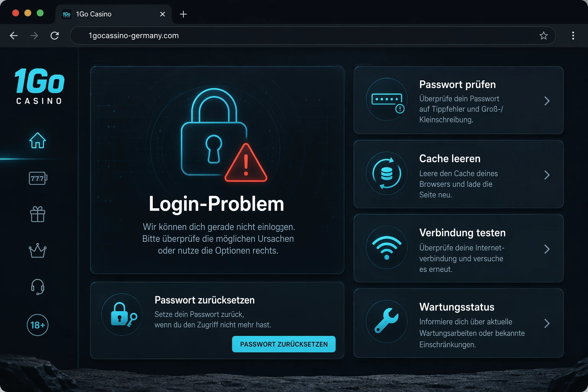The height and width of the screenshot is (392, 588).
Task: Open a new browser tab
Action: pyautogui.click(x=183, y=14)
